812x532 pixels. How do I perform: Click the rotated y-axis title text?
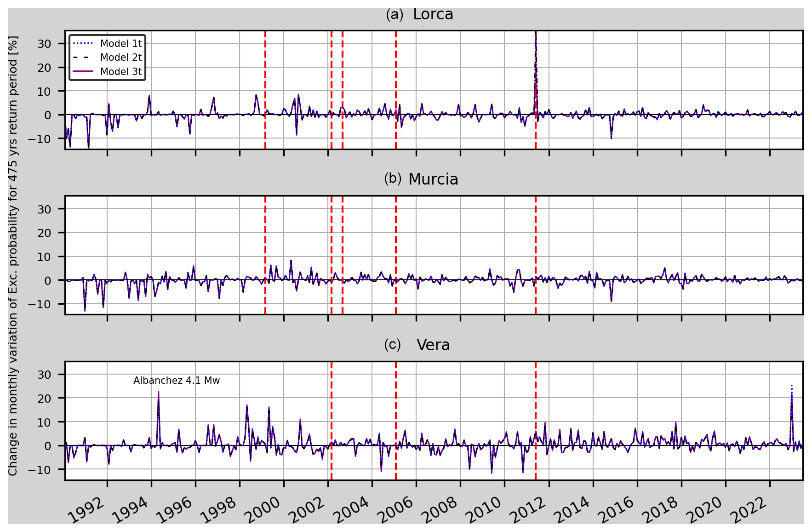[x=13, y=255]
